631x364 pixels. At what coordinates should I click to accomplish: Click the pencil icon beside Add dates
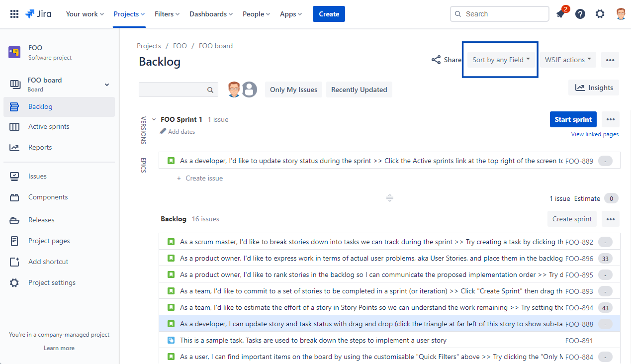[x=163, y=131]
